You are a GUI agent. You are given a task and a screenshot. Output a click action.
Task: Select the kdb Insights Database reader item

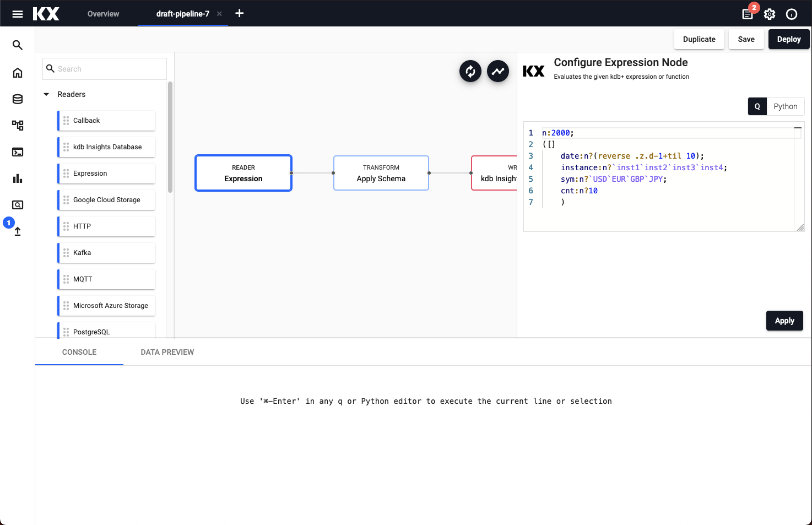(106, 147)
